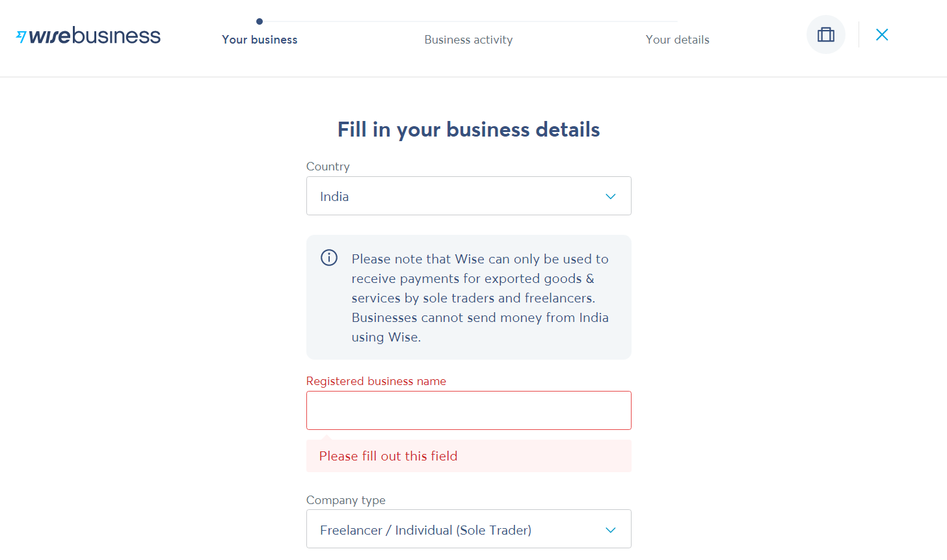This screenshot has height=560, width=947.
Task: Click the step progress bar line
Action: click(468, 21)
